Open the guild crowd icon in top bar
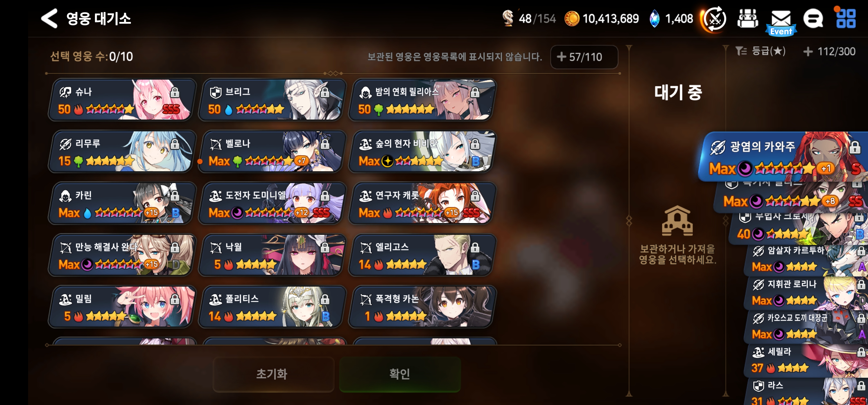Screen dimensions: 868x405 748,19
